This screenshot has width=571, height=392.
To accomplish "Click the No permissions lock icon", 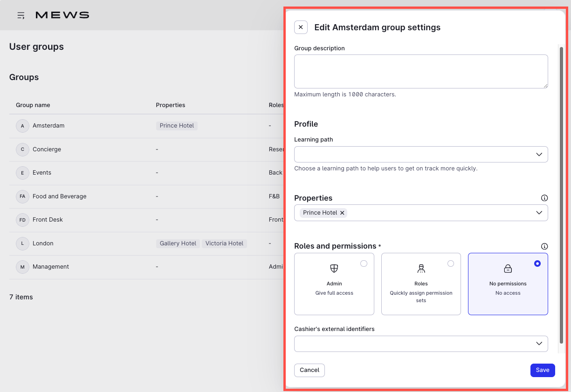I will tap(508, 269).
